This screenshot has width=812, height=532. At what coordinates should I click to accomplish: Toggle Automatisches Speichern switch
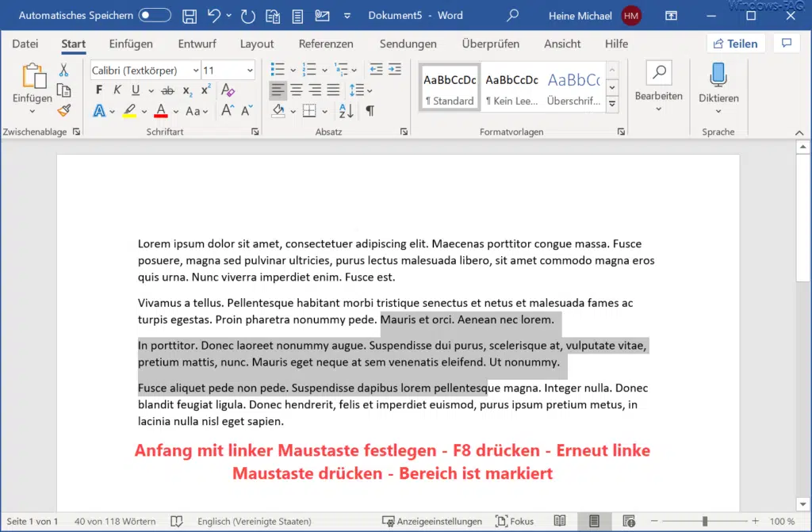click(155, 14)
